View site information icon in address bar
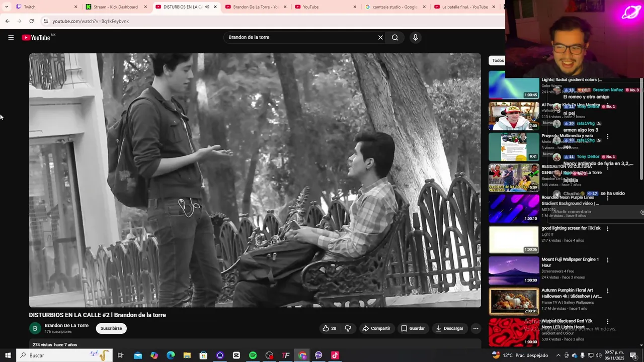 coord(45,21)
